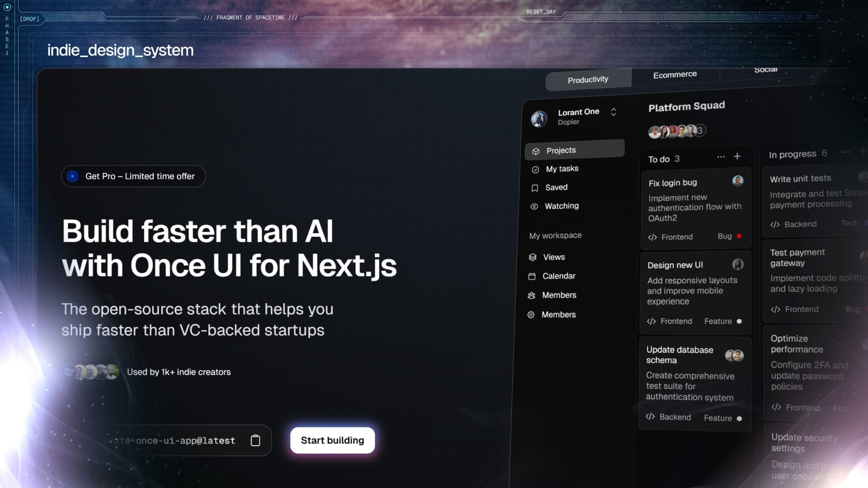This screenshot has width=868, height=488.
Task: Click the Frontend code icon on Design new UI
Action: tap(651, 321)
